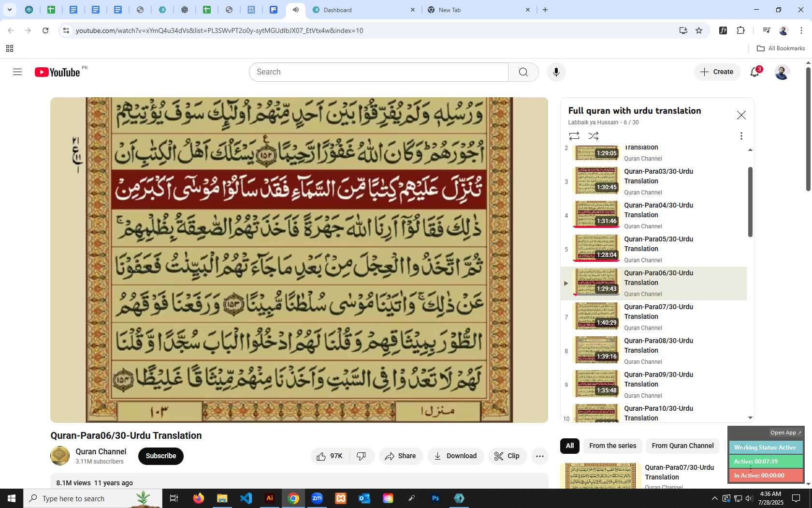Open notifications bell

pyautogui.click(x=755, y=72)
